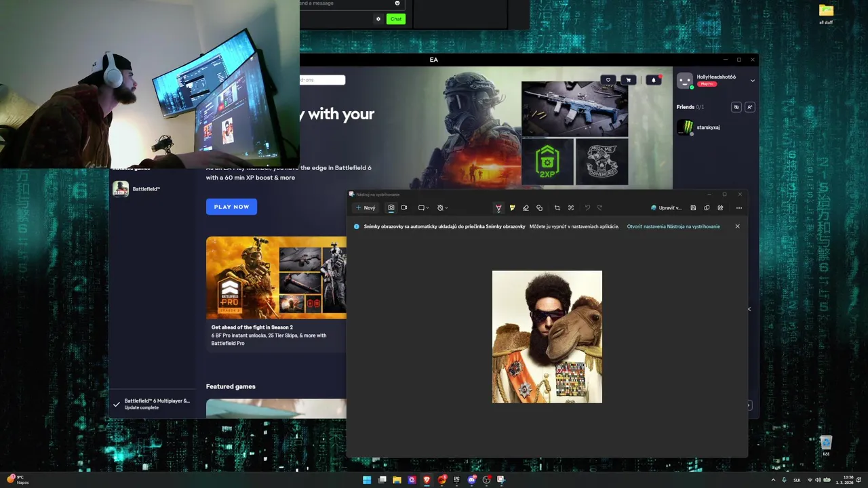This screenshot has height=488, width=868.
Task: Expand HollyHeadshot66 account dropdown chevron
Action: pos(752,80)
